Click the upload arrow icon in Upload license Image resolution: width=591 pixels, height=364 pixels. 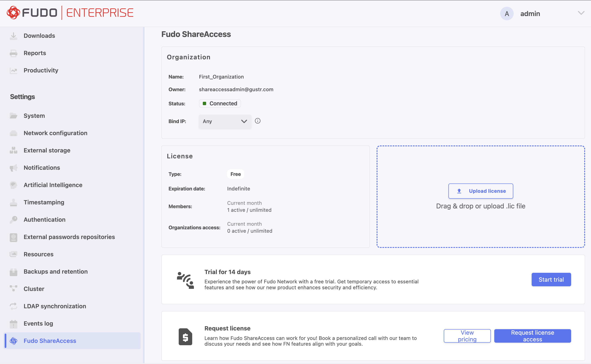pyautogui.click(x=459, y=191)
